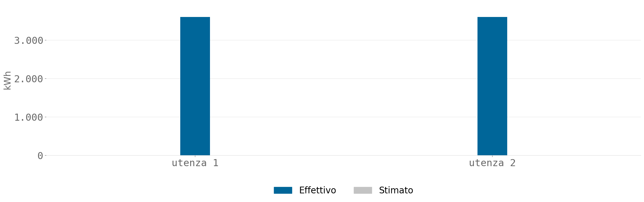Screen dimensions: 644x202
Task: Select the blue bar for utenza 1
Action: point(195,86)
